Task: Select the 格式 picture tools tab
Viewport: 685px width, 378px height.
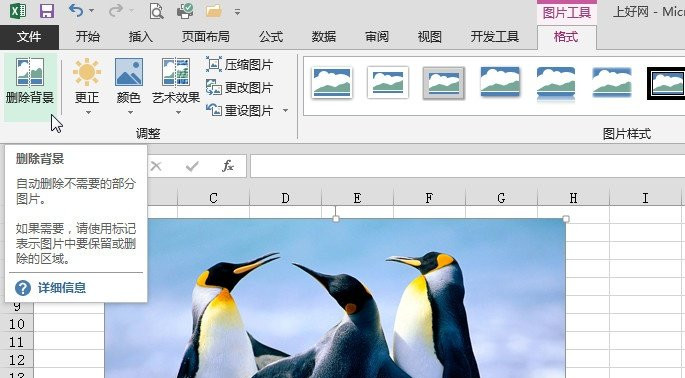Action: [x=566, y=37]
